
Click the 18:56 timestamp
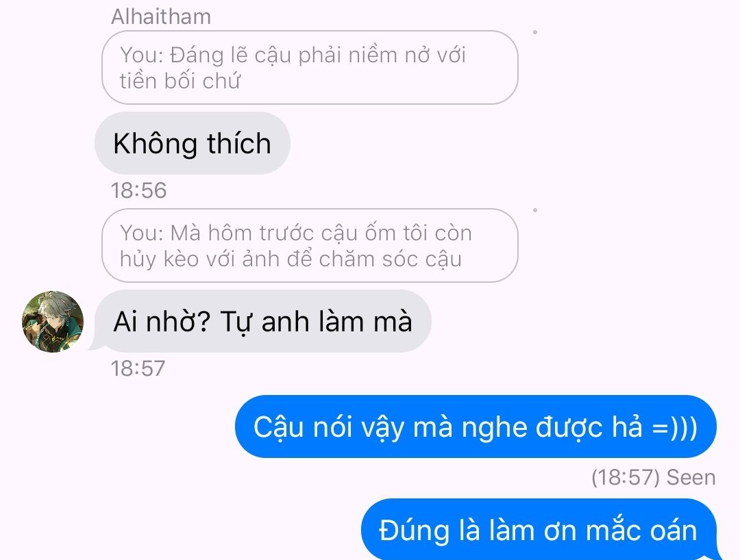tap(138, 190)
